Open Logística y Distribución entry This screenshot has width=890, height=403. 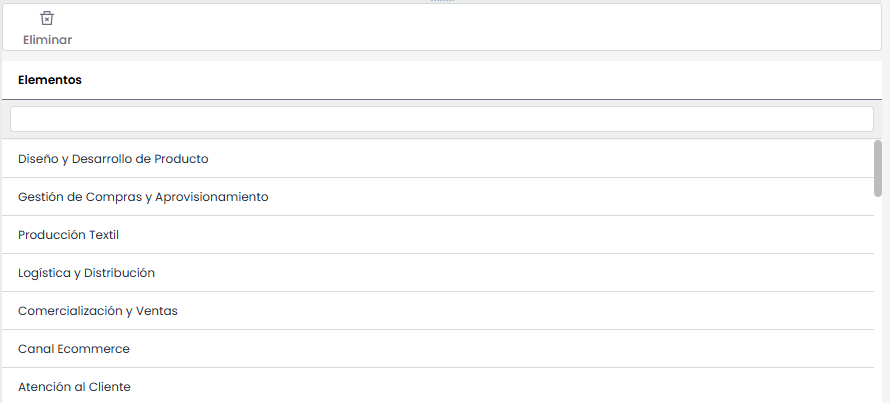pos(86,273)
